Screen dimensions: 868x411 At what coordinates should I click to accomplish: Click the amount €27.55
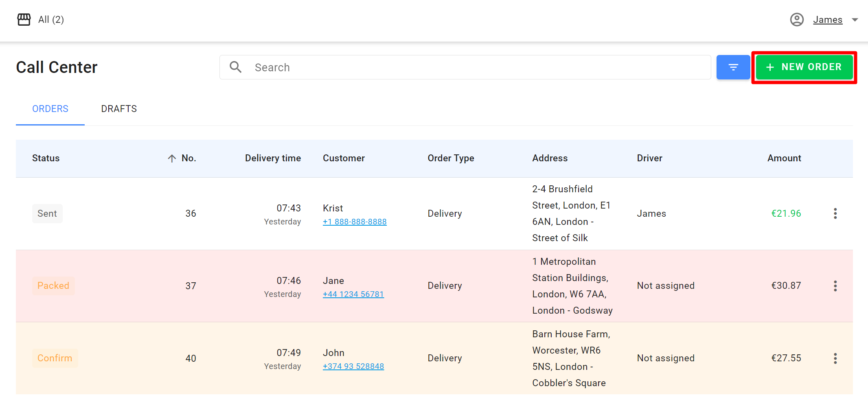point(786,358)
